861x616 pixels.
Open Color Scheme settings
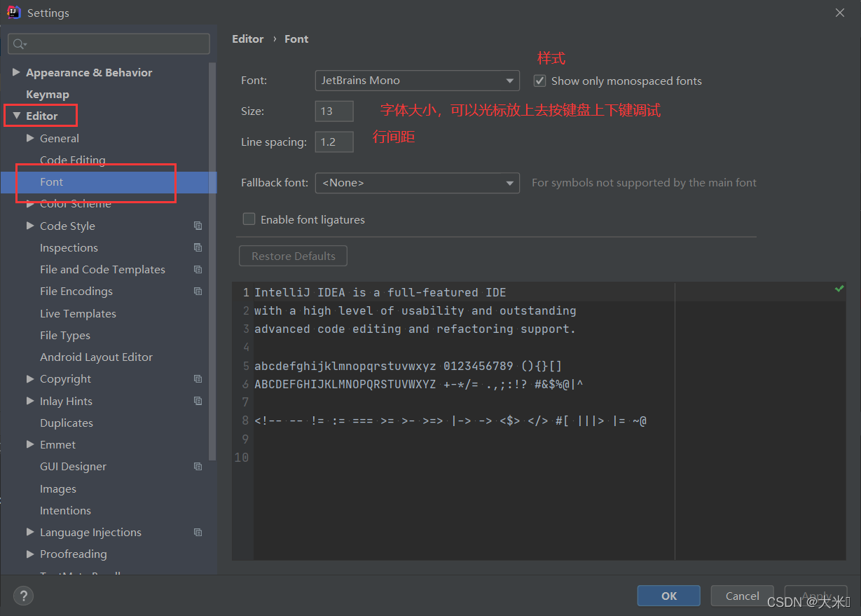pos(76,204)
